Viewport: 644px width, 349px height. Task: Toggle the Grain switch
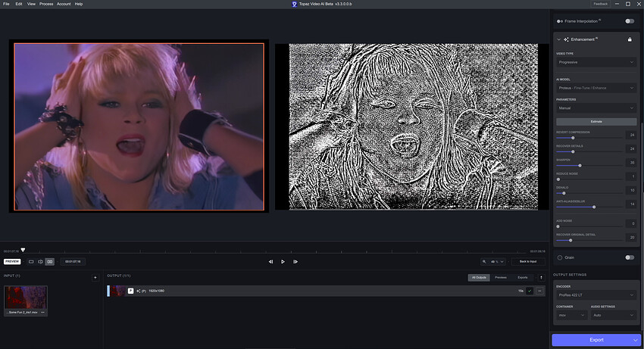click(629, 257)
